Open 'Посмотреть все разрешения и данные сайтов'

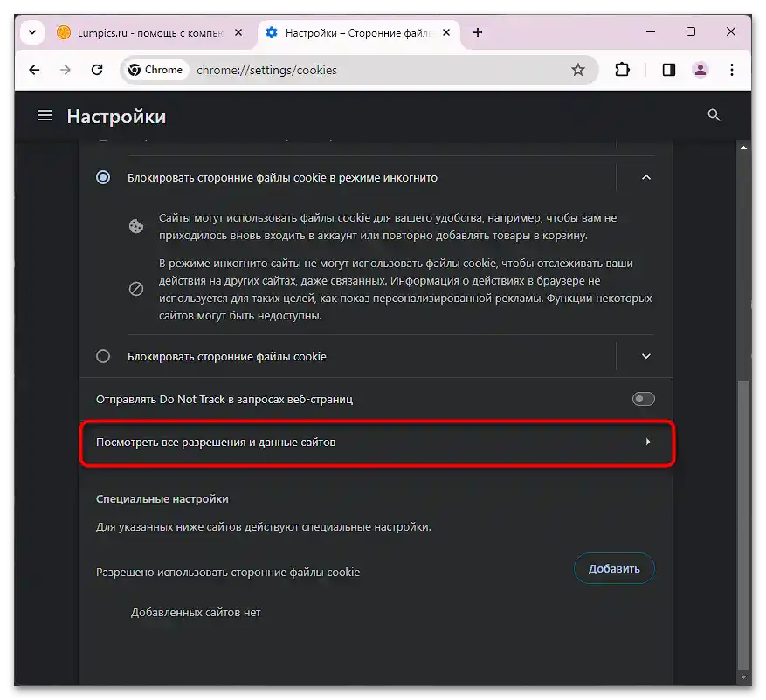[376, 443]
